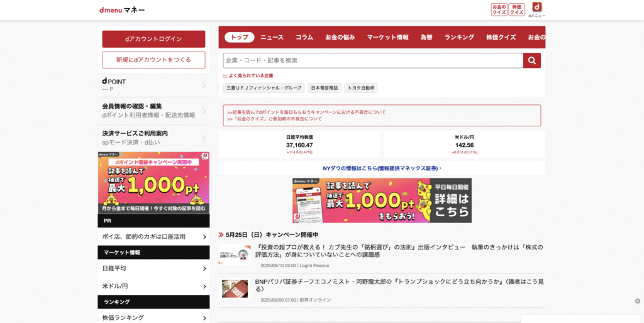The image size is (644, 323).
Task: Click the center 1,000pt campaign banner
Action: pyautogui.click(x=382, y=200)
